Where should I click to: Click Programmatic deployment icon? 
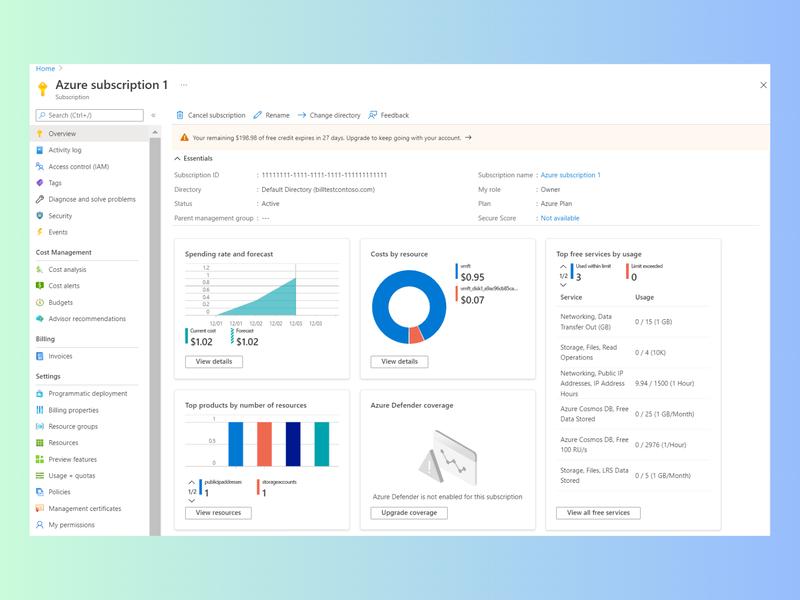point(40,393)
